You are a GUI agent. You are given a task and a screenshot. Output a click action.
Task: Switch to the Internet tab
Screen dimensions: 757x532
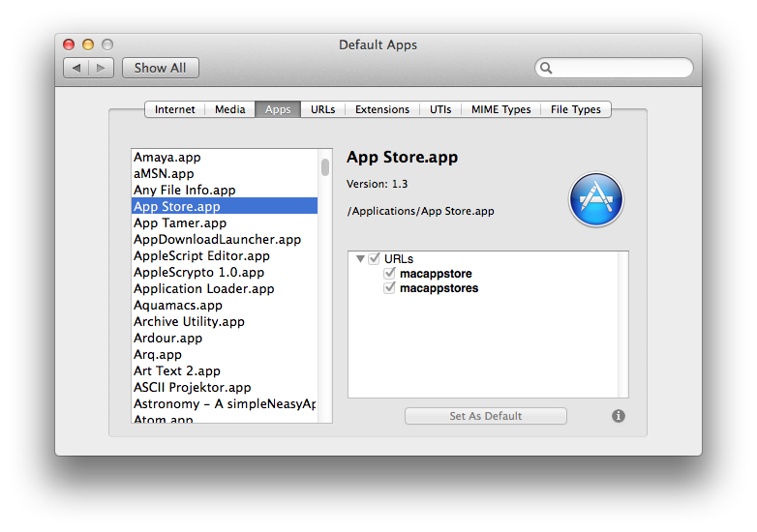click(x=175, y=109)
